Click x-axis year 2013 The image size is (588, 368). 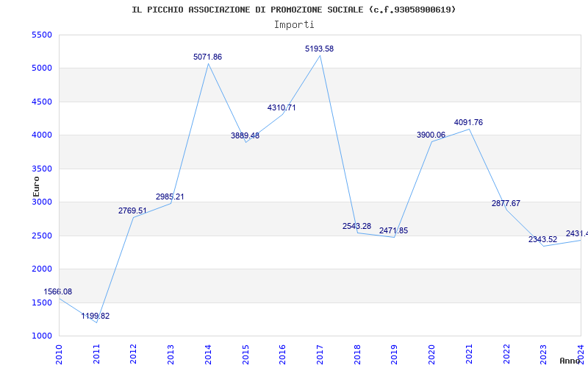coord(171,354)
